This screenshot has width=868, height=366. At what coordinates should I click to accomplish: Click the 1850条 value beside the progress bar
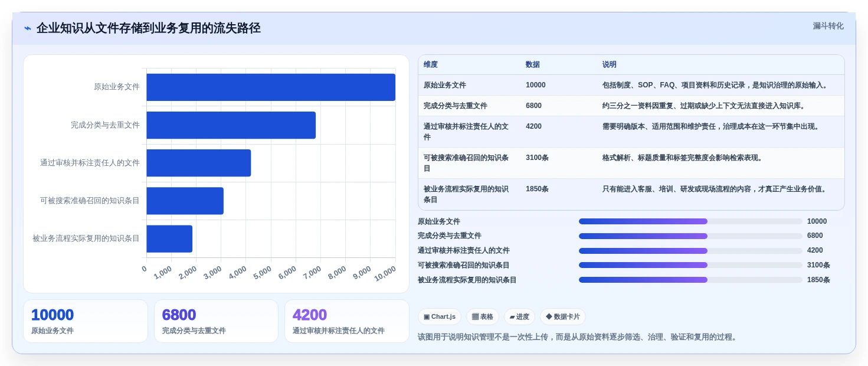[x=818, y=280]
